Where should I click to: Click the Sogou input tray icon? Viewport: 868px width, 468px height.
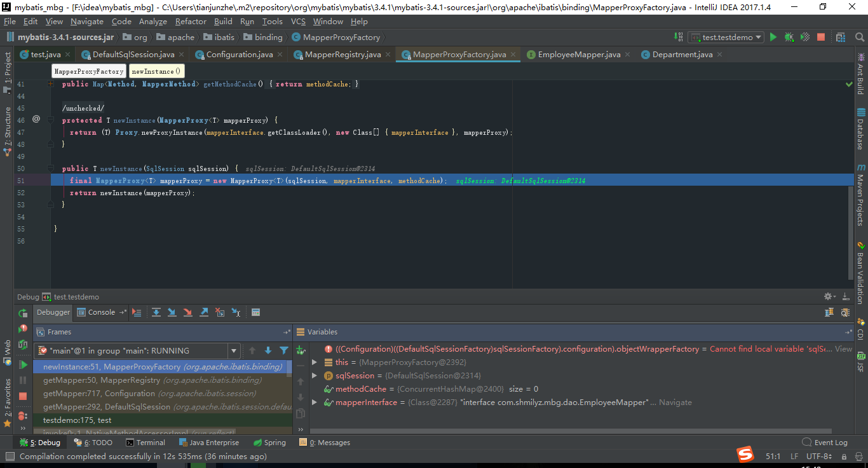pyautogui.click(x=745, y=455)
